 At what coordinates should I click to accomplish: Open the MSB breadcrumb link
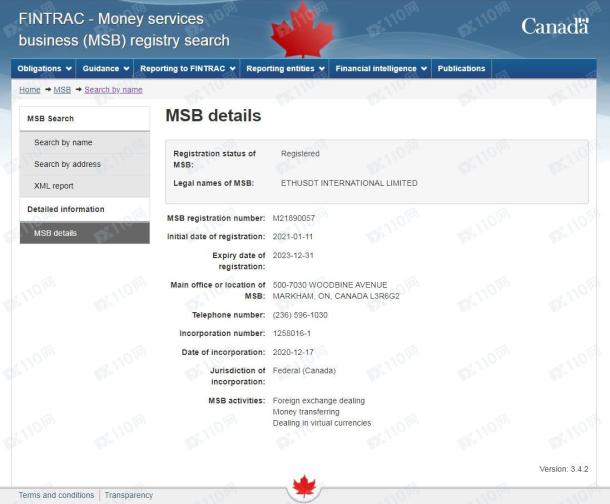62,90
